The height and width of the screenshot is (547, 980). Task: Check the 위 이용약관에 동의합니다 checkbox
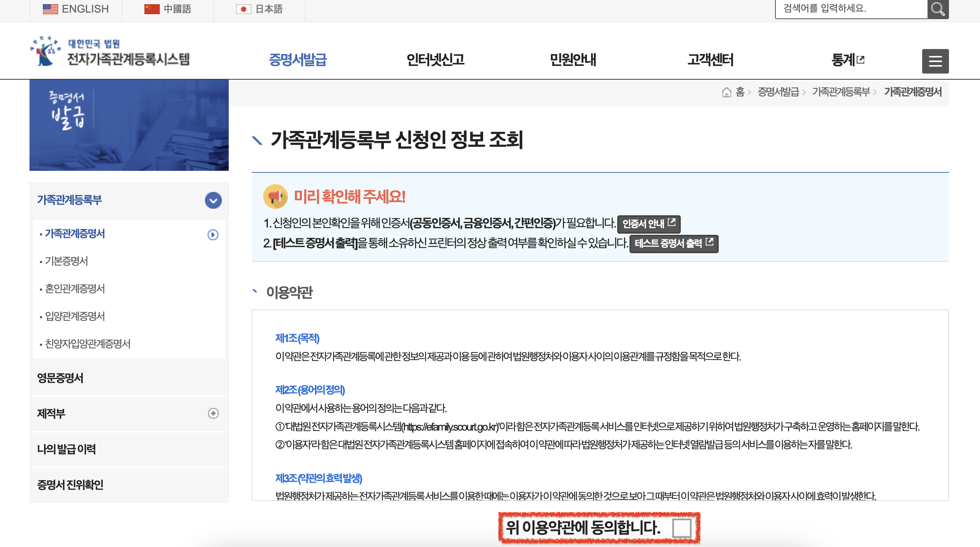(682, 527)
